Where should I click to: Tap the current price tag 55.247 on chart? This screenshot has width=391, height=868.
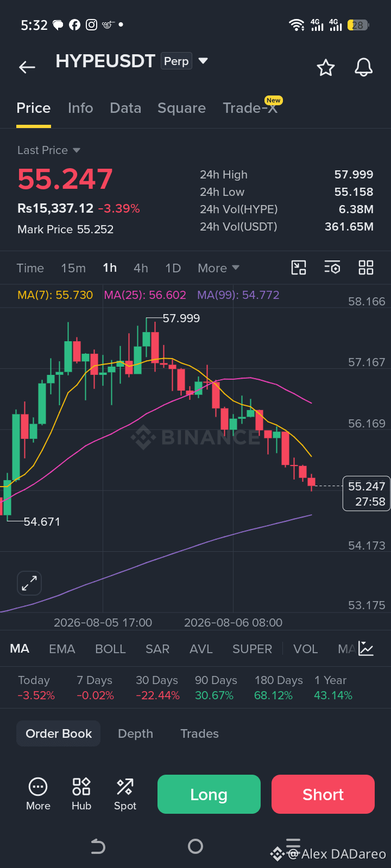tap(367, 494)
